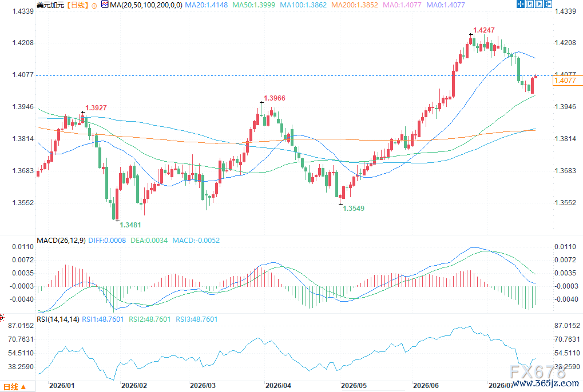Click the RSI left axis 38.2590 label
Viewport: 583px width, 392px height.
click(21, 367)
